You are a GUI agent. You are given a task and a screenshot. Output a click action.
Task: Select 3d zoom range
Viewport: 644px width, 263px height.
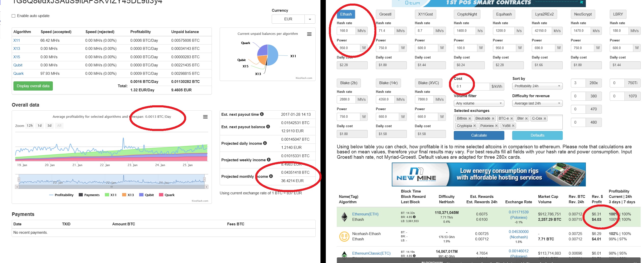click(49, 126)
